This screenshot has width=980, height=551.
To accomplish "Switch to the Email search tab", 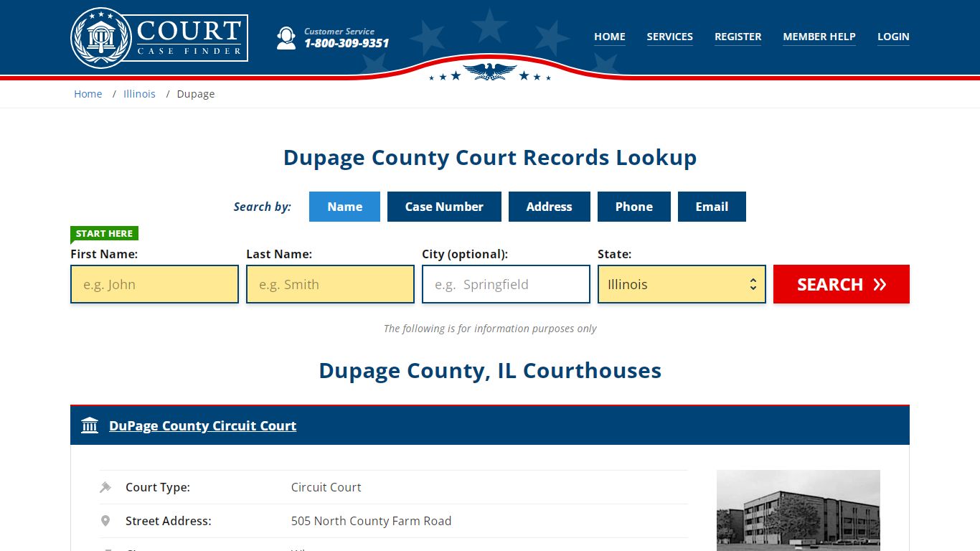I will click(x=712, y=207).
